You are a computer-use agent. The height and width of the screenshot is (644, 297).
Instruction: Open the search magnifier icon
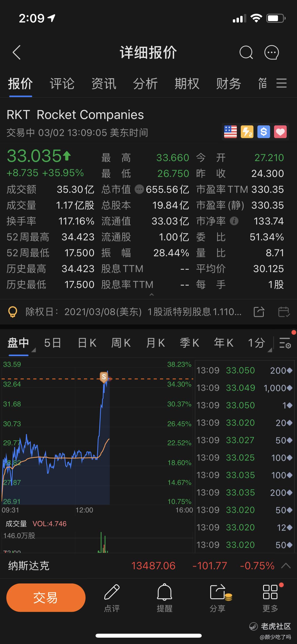point(246,52)
